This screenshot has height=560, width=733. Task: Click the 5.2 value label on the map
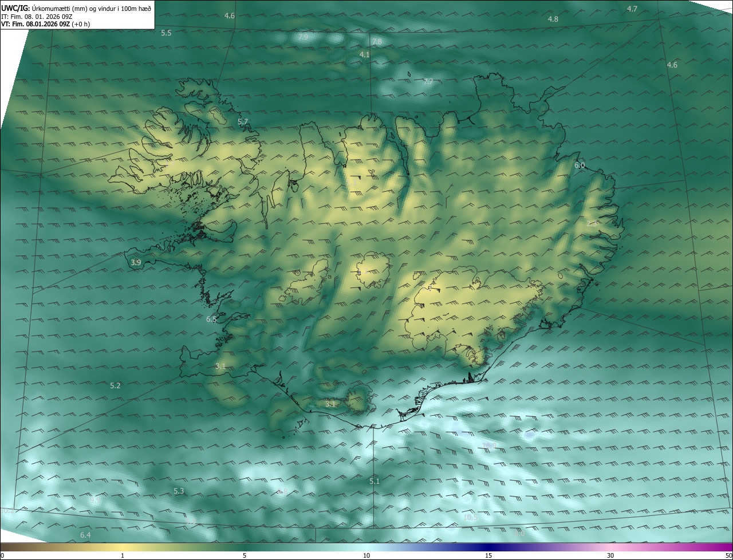115,386
